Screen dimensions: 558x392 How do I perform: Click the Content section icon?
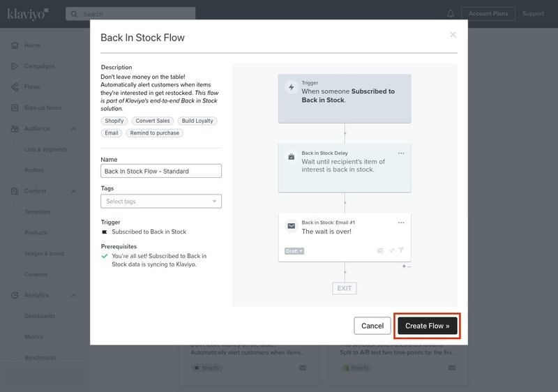pyautogui.click(x=15, y=191)
